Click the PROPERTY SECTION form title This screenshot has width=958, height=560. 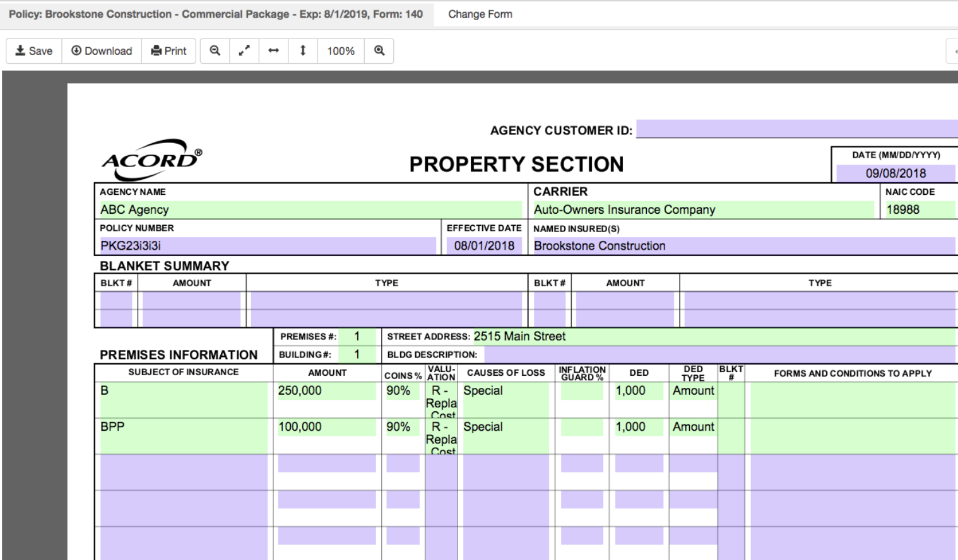pos(516,164)
